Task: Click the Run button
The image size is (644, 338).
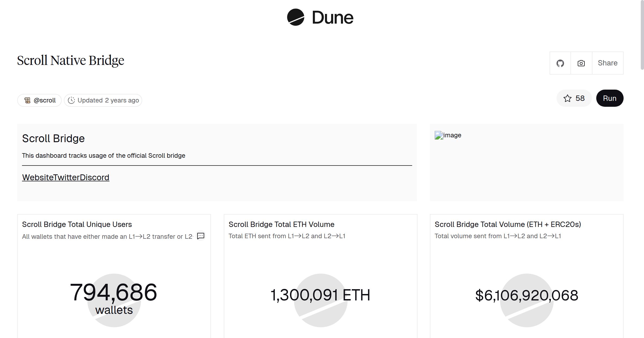Action: 610,98
